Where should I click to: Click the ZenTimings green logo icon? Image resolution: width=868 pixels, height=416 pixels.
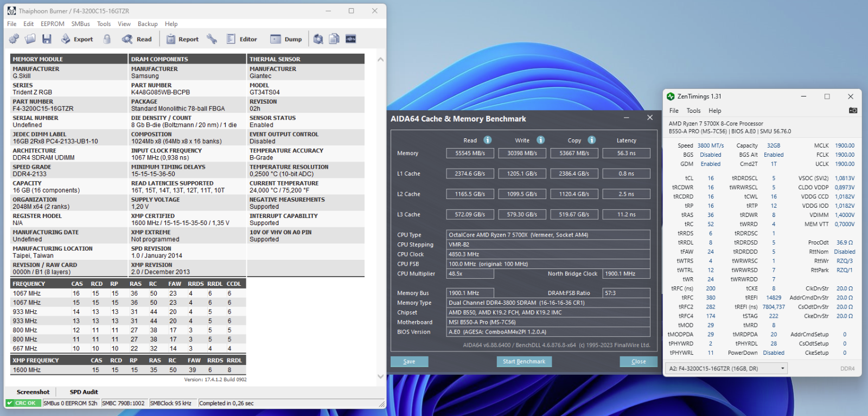[671, 97]
